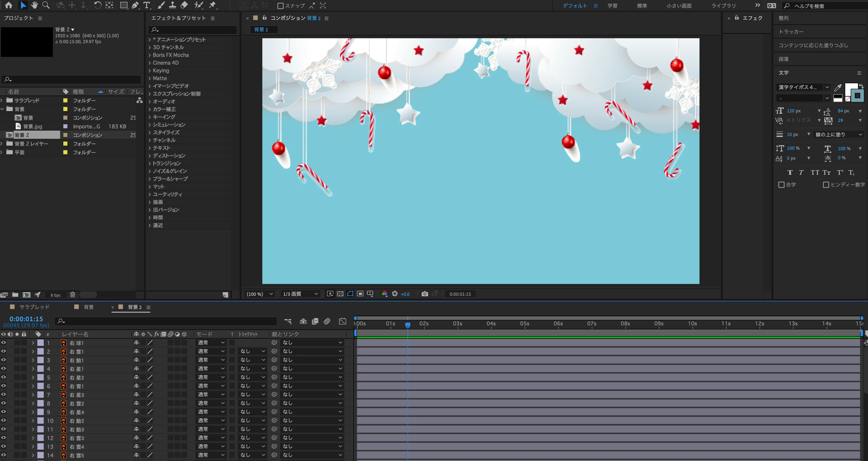Screen dimensions: 868x461
Task: Click the snapshot camera icon
Action: 425,294
